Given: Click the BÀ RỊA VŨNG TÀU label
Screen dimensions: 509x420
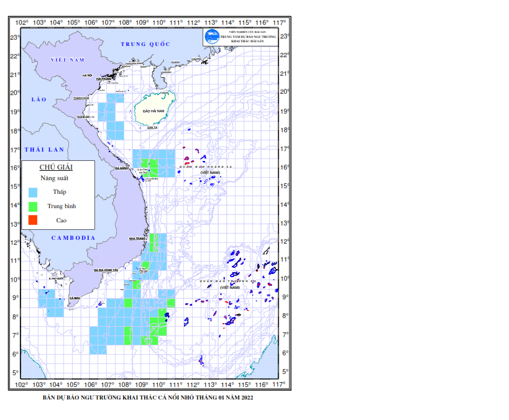Looking at the screenshot, I should pyautogui.click(x=106, y=270).
